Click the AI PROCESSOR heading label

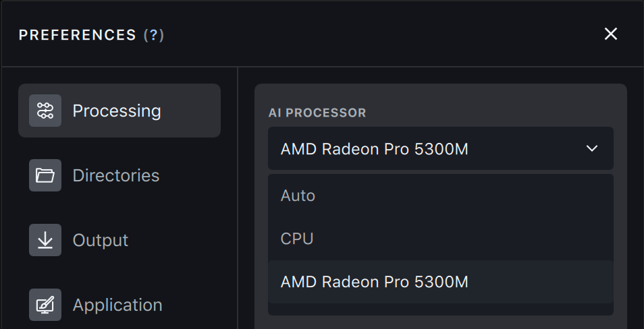point(317,113)
